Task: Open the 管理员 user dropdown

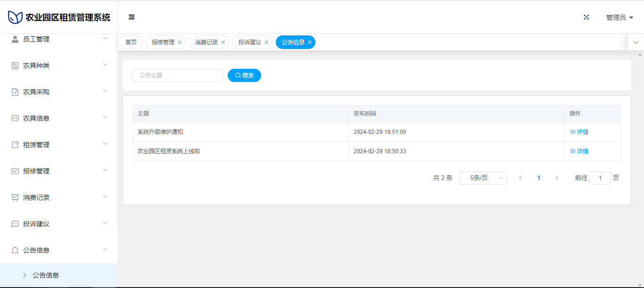Action: click(x=619, y=17)
